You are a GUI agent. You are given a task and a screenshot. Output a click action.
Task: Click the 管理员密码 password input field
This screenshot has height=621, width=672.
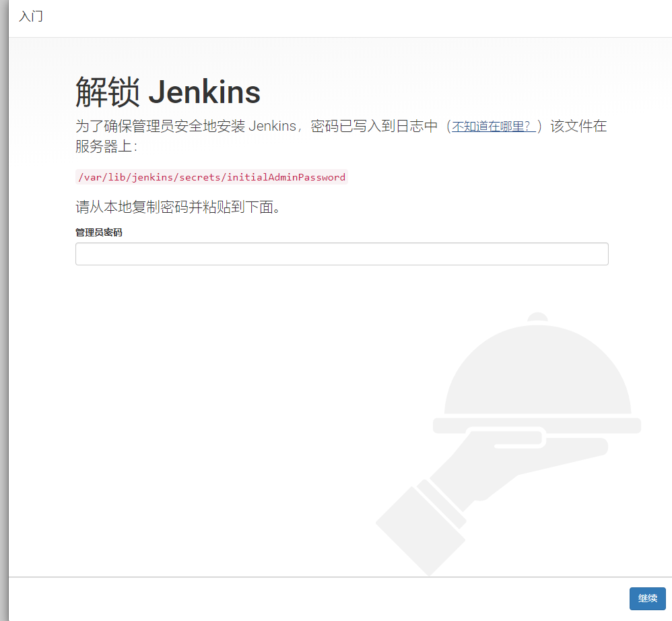[x=341, y=254]
